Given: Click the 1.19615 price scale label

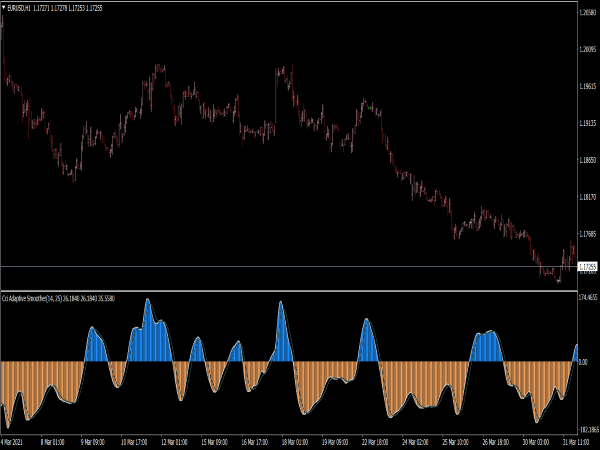Looking at the screenshot, I should (x=588, y=86).
